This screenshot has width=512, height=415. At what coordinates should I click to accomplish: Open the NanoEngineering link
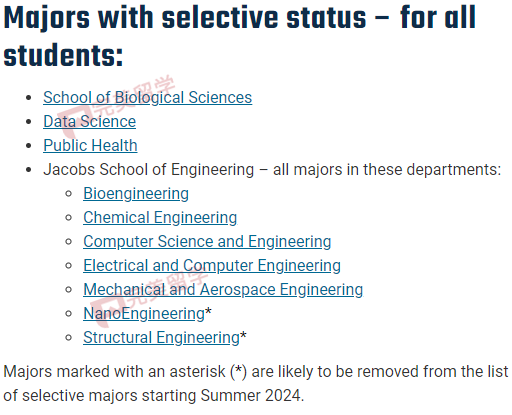click(144, 314)
